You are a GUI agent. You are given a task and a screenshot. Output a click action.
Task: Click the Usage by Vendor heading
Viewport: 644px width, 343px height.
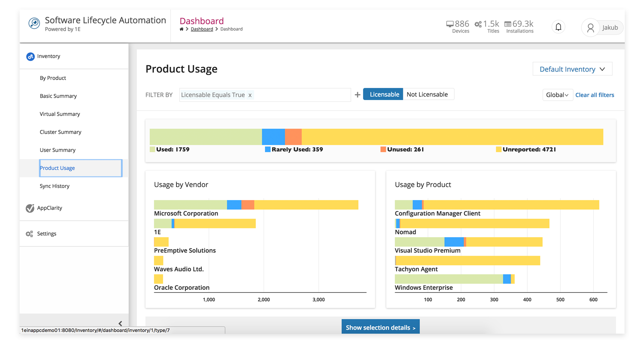pyautogui.click(x=181, y=185)
